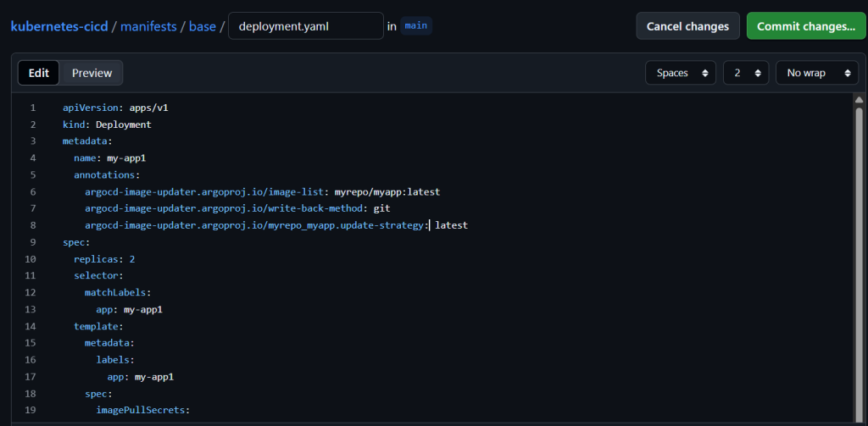Click the Commit changes button

tap(805, 26)
